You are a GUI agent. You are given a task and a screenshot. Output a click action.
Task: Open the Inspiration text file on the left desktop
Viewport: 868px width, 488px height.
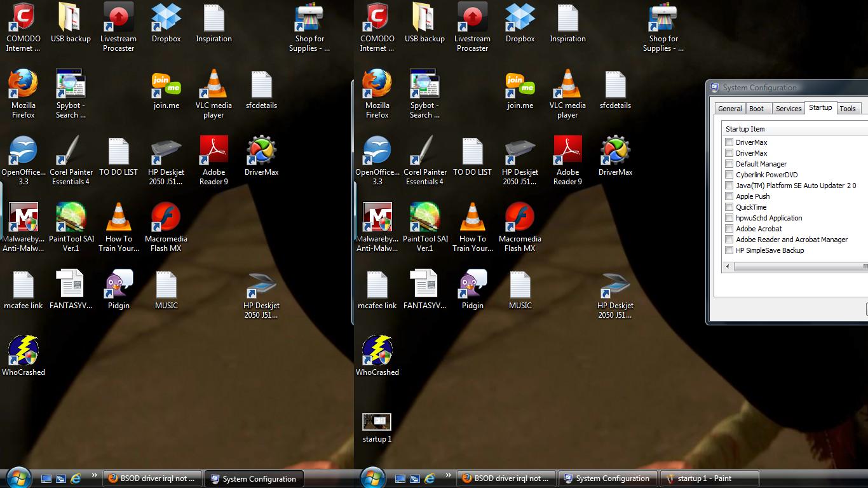pos(214,23)
